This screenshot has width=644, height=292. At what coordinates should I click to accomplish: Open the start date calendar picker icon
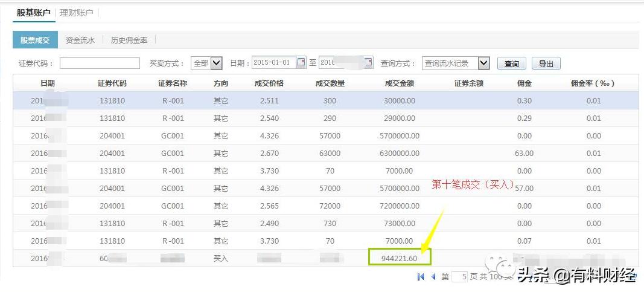(301, 62)
